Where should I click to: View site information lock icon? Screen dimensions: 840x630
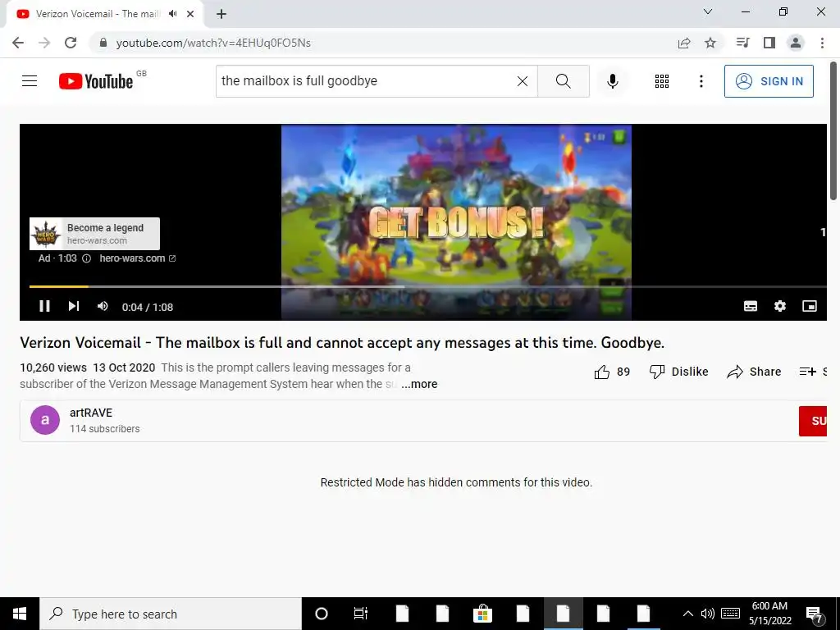tap(103, 43)
